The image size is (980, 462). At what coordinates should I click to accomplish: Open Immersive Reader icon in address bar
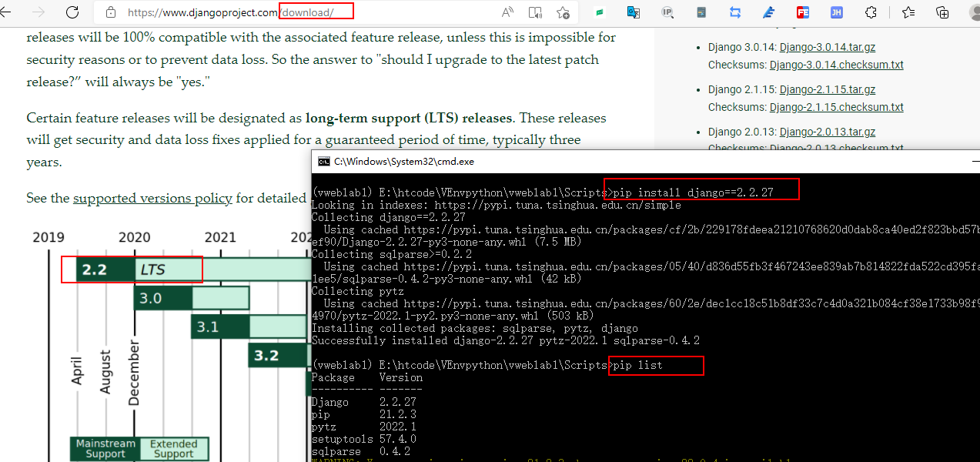coord(535,12)
